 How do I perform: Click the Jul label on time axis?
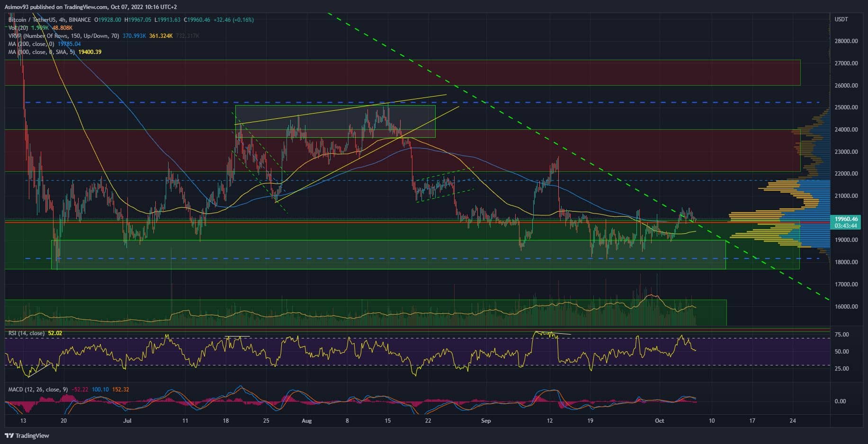[x=126, y=421]
